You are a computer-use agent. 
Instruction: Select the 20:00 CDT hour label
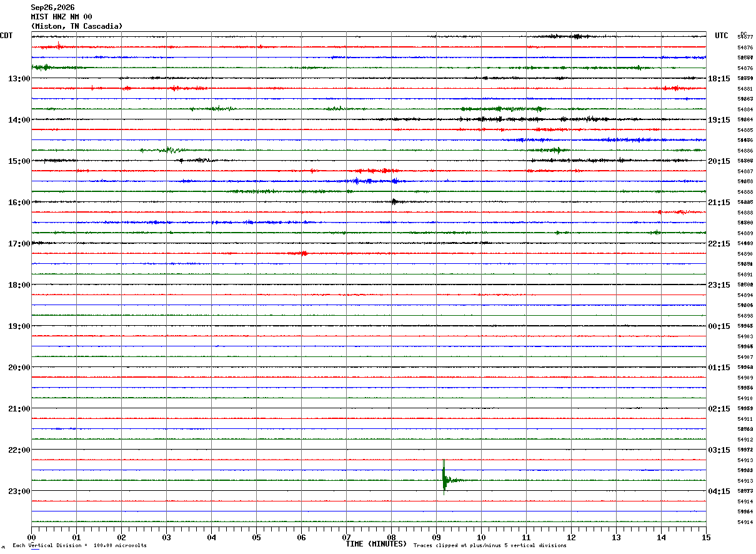pyautogui.click(x=19, y=368)
